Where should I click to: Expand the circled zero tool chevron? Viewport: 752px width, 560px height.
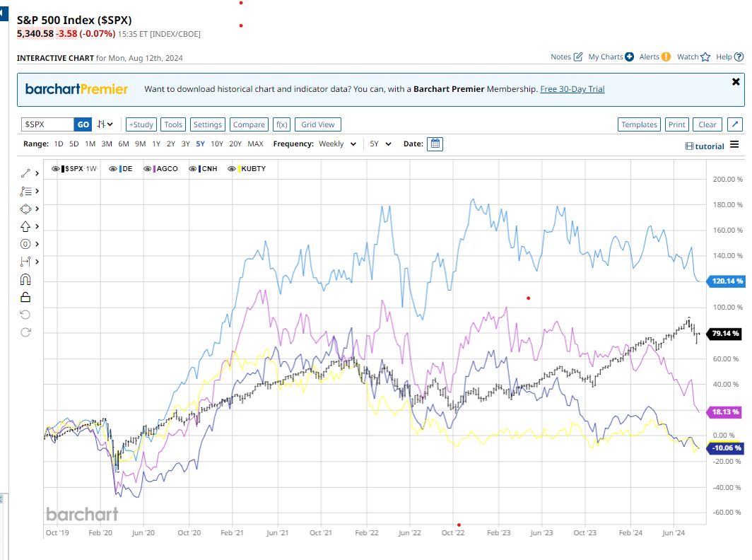[37, 244]
